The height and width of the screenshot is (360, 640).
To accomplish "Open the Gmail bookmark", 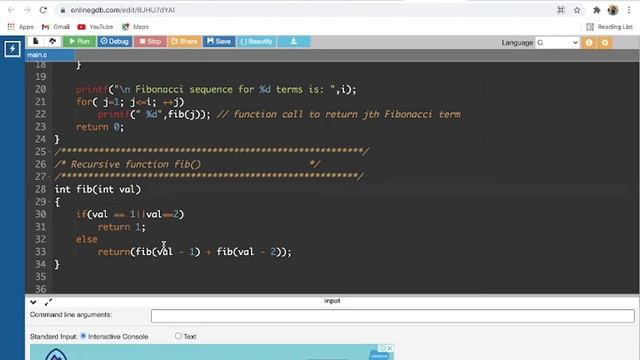I will 56,27.
